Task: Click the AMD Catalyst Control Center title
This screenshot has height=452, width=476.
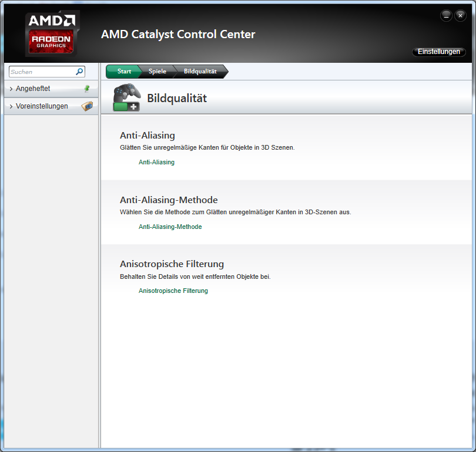Action: [x=178, y=34]
